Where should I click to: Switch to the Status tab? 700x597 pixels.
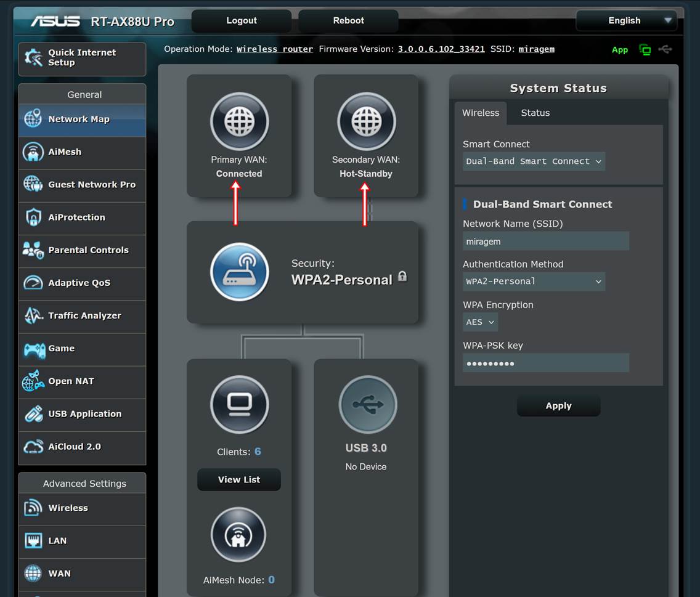[535, 113]
